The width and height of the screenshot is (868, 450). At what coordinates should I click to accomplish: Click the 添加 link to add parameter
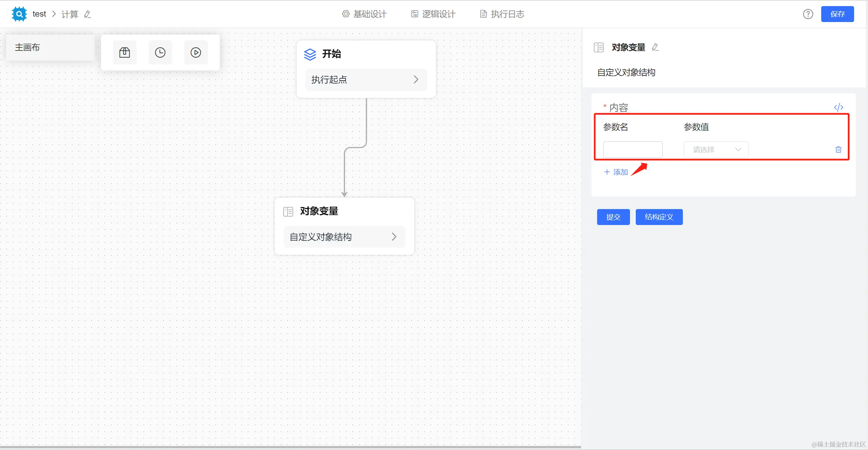point(616,172)
